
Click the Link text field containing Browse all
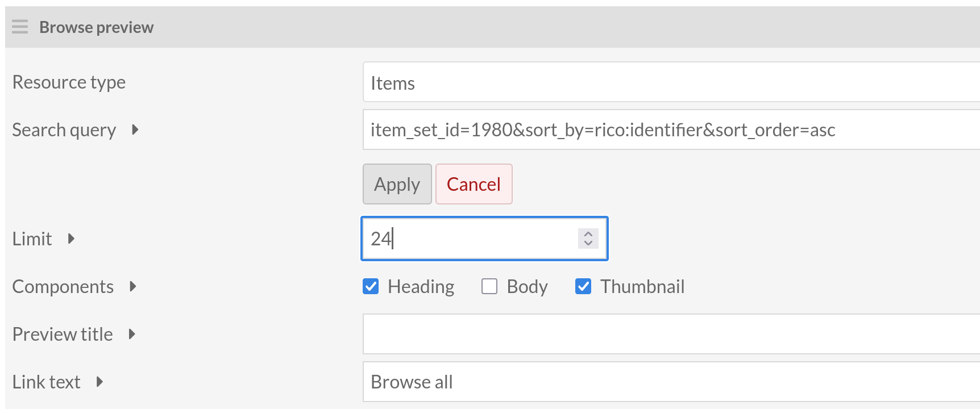point(671,382)
